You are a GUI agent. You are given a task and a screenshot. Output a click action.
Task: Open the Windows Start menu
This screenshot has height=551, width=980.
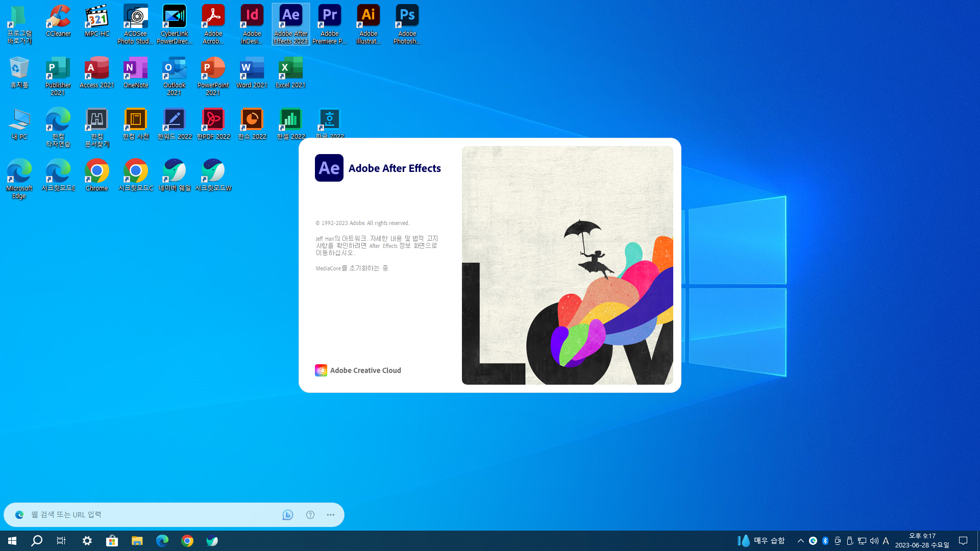point(12,541)
